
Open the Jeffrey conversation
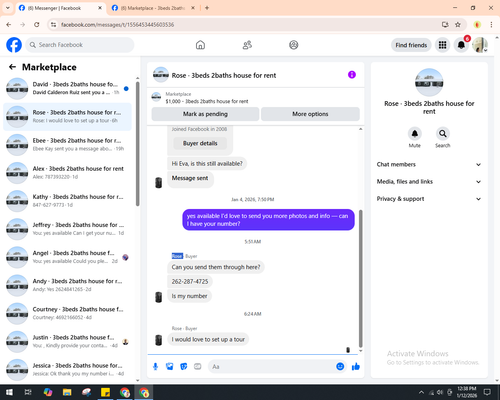click(x=67, y=229)
